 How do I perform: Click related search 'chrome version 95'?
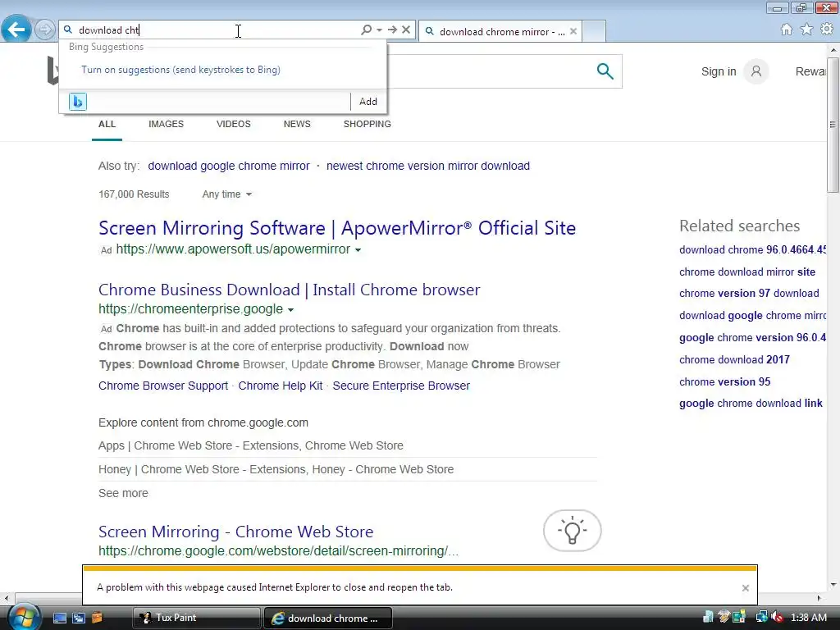coord(725,382)
